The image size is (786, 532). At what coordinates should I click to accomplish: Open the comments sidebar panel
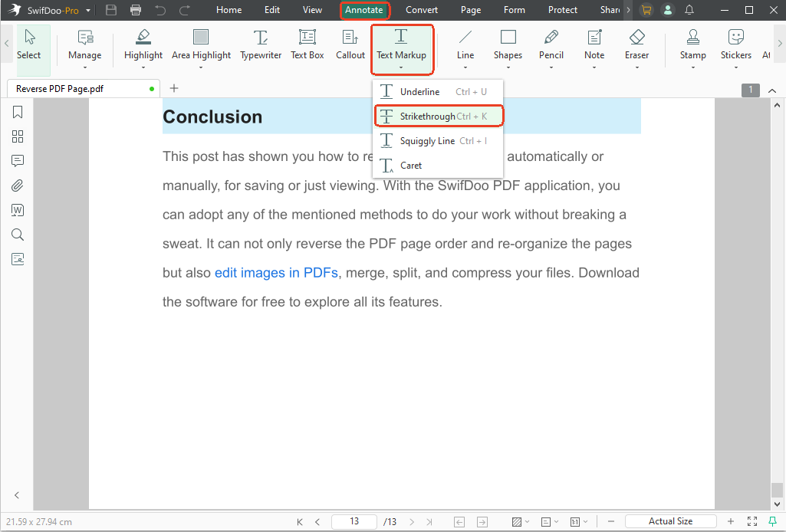(18, 161)
